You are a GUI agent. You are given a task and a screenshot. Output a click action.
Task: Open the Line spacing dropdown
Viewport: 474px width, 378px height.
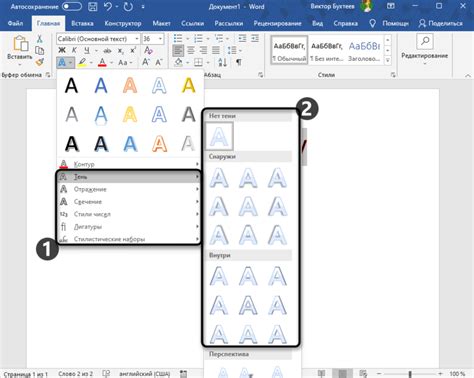point(234,51)
